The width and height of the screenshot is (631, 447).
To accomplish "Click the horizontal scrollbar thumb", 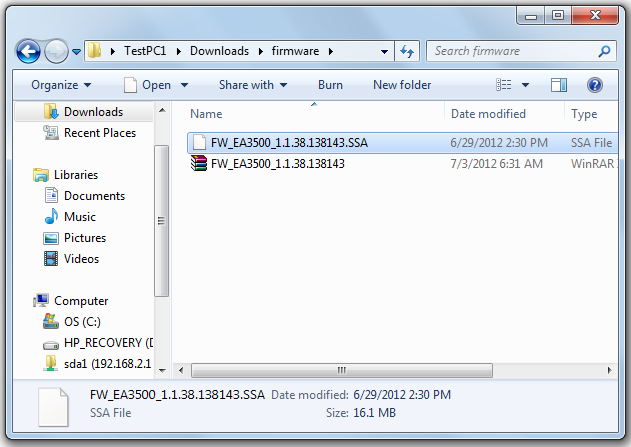I will (x=342, y=370).
